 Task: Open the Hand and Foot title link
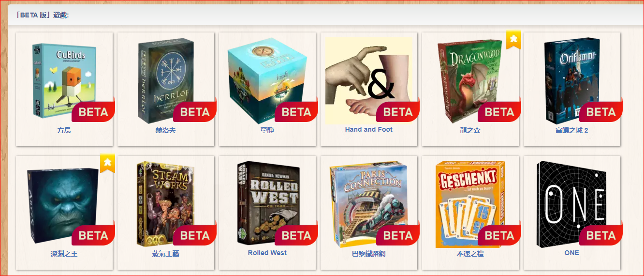point(369,129)
